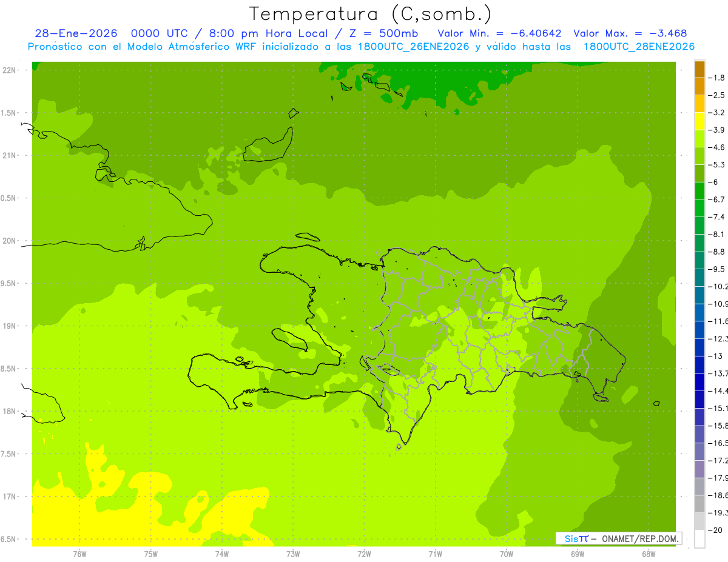This screenshot has width=728, height=562.
Task: Click the orange swatch between -1.8 and -2.5
Action: (x=699, y=87)
